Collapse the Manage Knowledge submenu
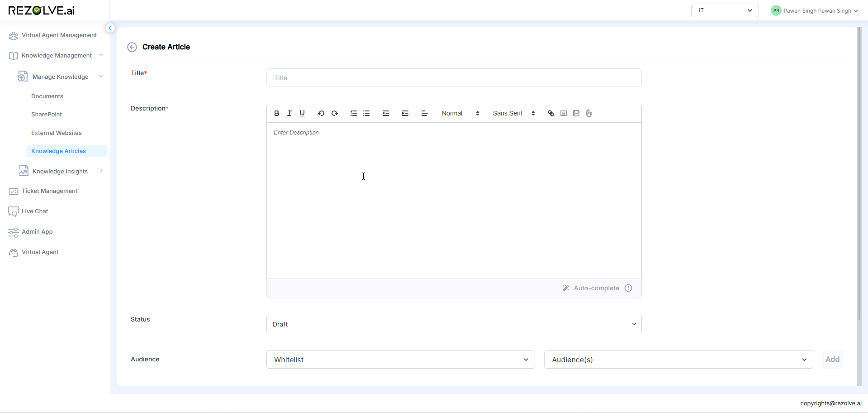Viewport: 868px width, 413px height. pyautogui.click(x=101, y=77)
